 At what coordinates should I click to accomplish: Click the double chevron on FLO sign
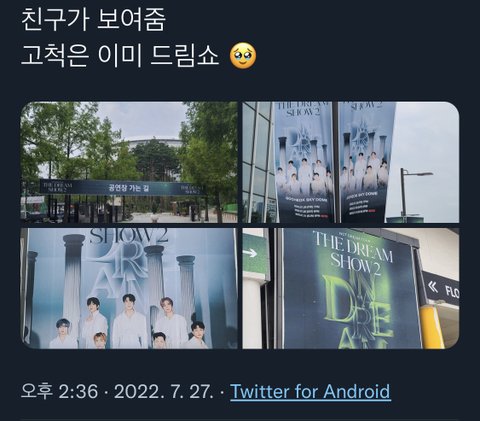coord(433,287)
